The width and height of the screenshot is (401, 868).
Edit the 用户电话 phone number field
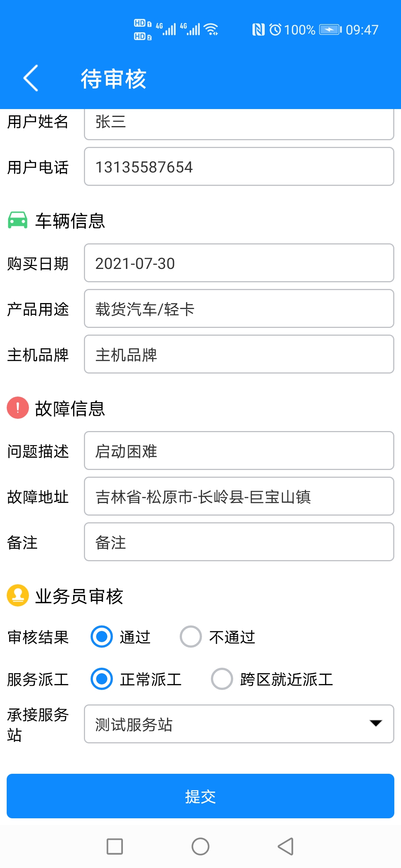point(239,167)
